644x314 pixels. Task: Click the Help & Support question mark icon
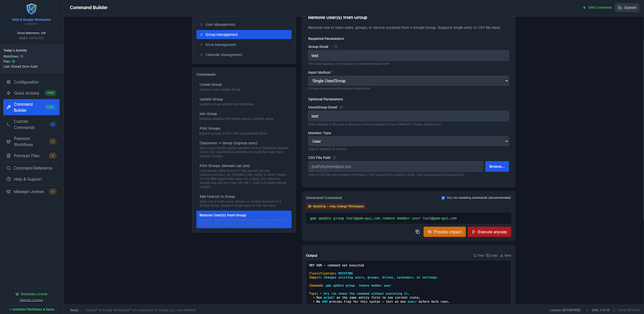click(9, 179)
